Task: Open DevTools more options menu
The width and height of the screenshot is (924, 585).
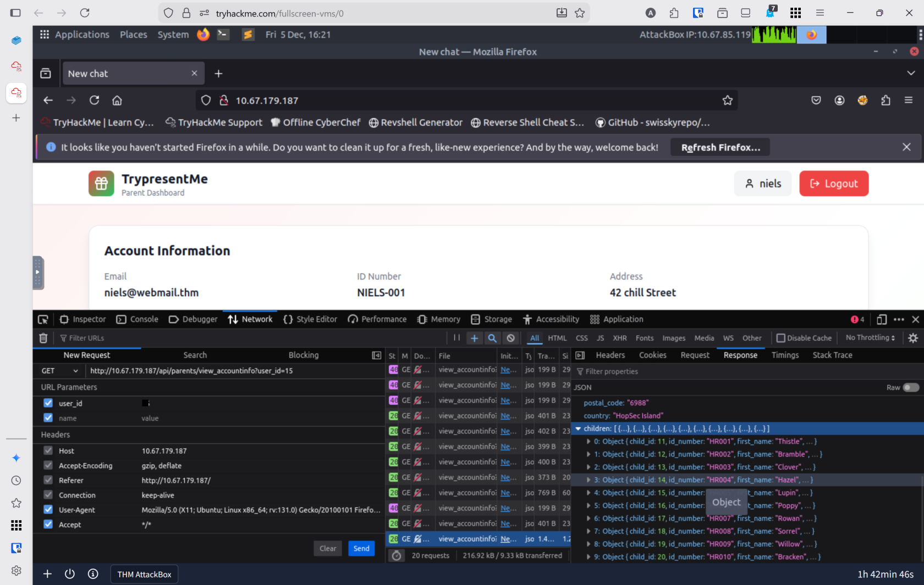Action: pos(899,319)
